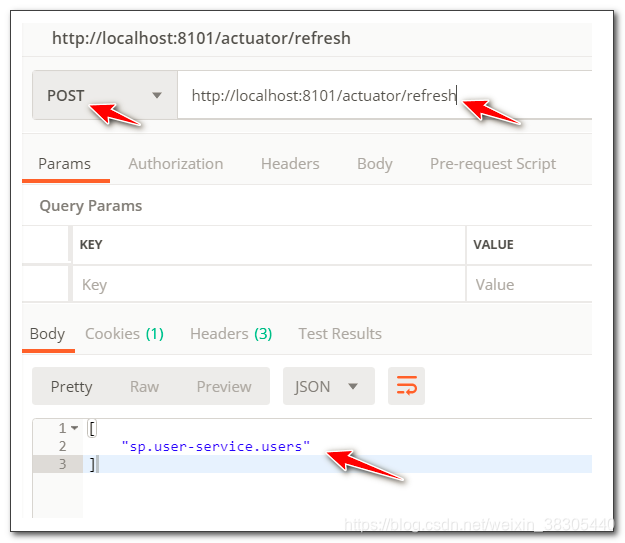Screen dimensions: 625x543
Task: Switch to the Params tab
Action: click(x=65, y=164)
